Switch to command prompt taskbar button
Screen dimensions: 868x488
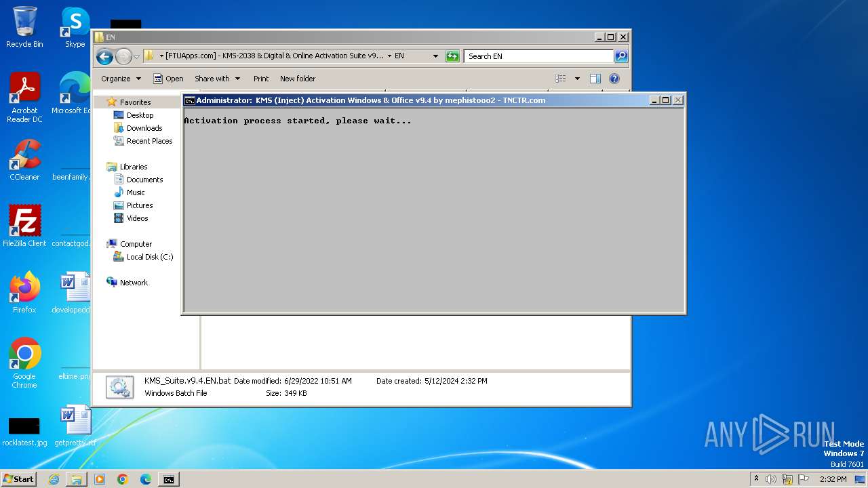[168, 479]
